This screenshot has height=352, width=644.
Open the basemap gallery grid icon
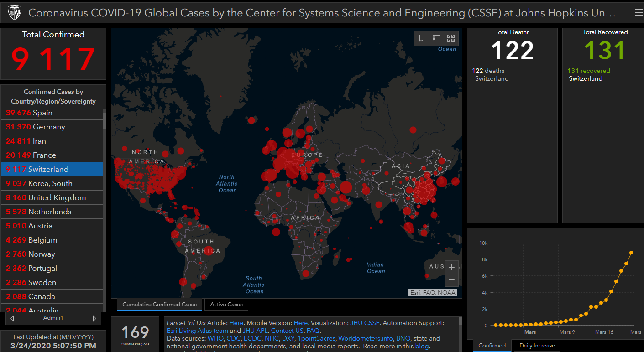[x=451, y=38]
